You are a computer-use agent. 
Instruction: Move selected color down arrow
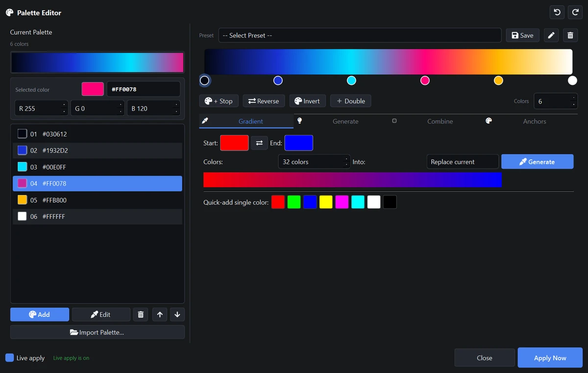pyautogui.click(x=177, y=315)
